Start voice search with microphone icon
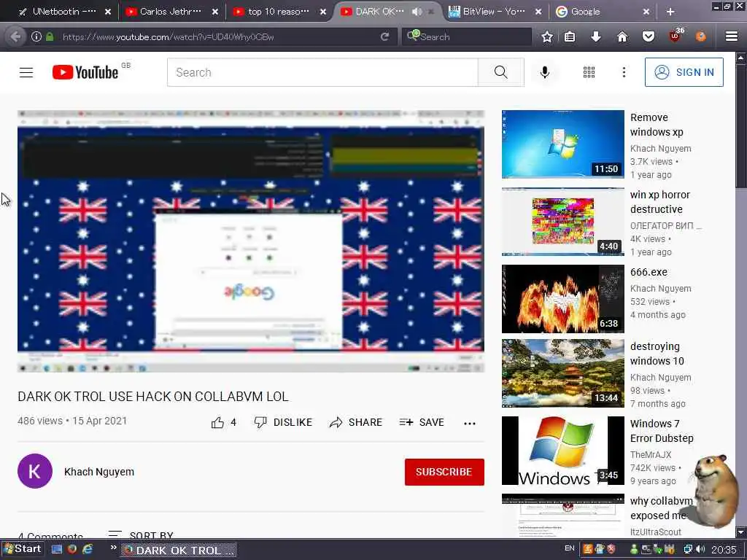This screenshot has height=560, width=747. (544, 72)
